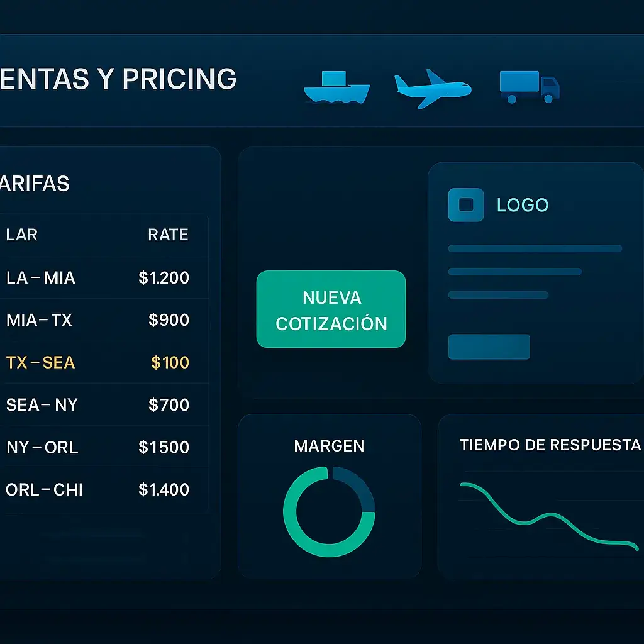
Task: Click the delivery truck icon
Action: (529, 87)
